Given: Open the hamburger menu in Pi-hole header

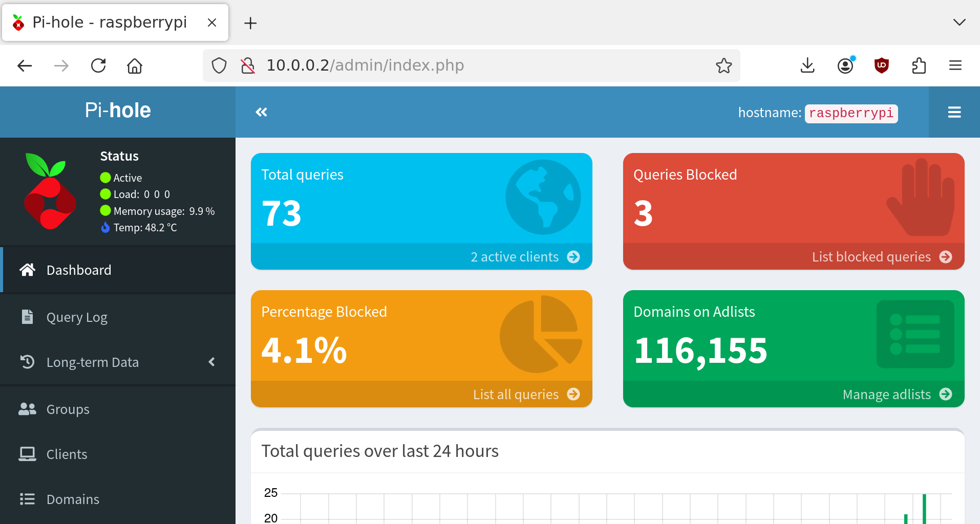Looking at the screenshot, I should tap(954, 112).
